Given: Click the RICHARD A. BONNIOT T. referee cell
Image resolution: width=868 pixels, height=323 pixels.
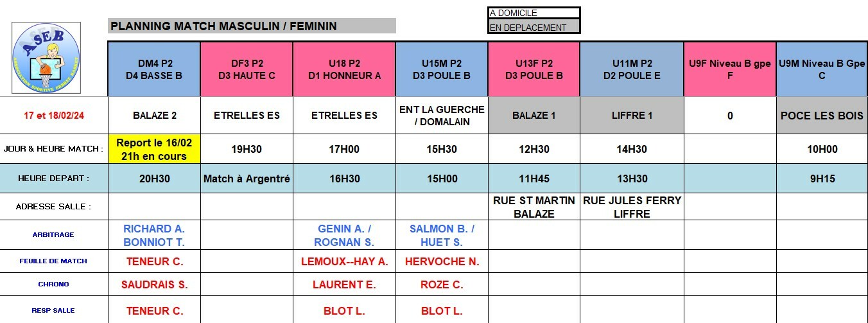Looking at the screenshot, I should [154, 235].
